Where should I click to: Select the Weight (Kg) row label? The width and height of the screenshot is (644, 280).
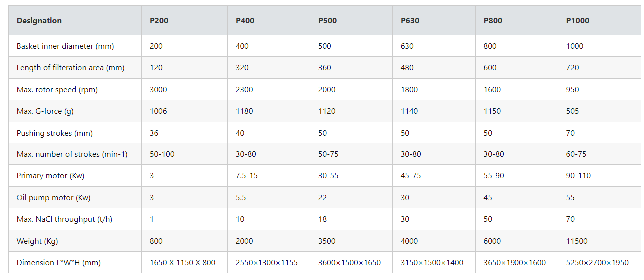coord(37,241)
